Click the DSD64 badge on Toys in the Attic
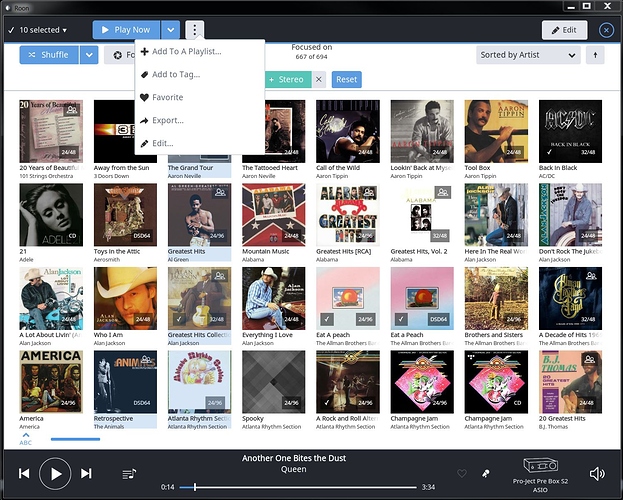Screen dimensions: 623x500 [x=142, y=236]
